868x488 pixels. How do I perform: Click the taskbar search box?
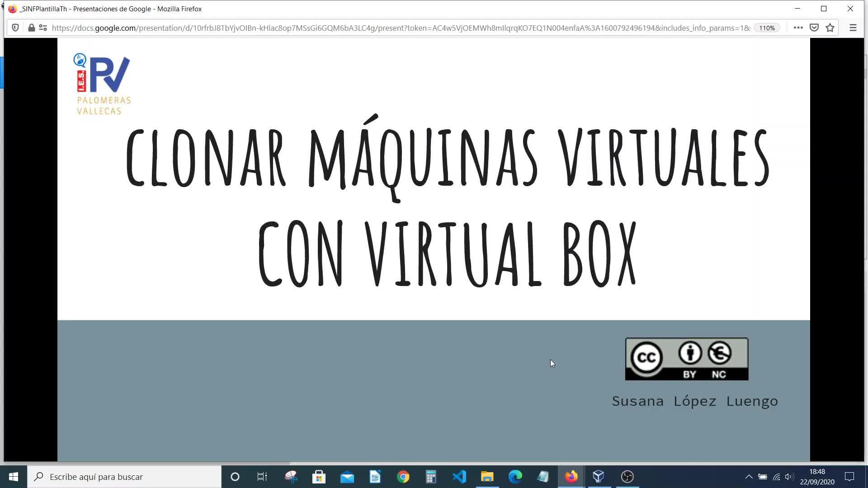pyautogui.click(x=125, y=477)
